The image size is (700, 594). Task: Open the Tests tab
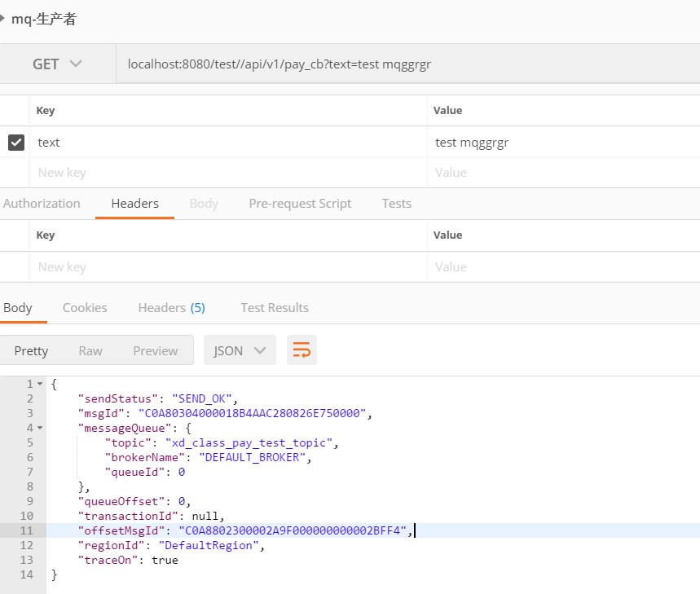pos(396,203)
